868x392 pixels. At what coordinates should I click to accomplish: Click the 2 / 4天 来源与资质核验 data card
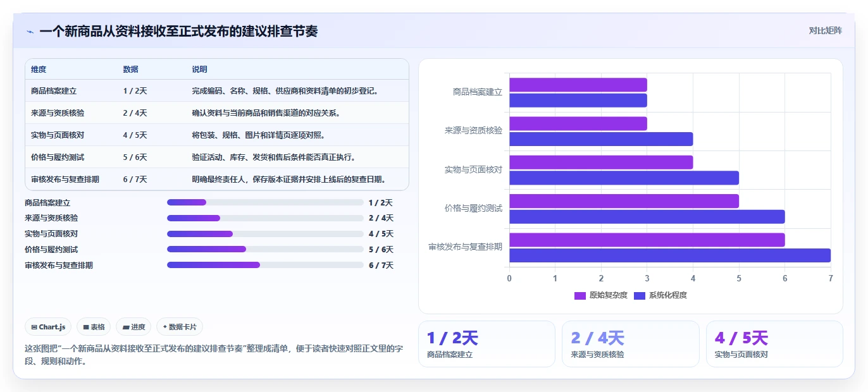coord(631,344)
